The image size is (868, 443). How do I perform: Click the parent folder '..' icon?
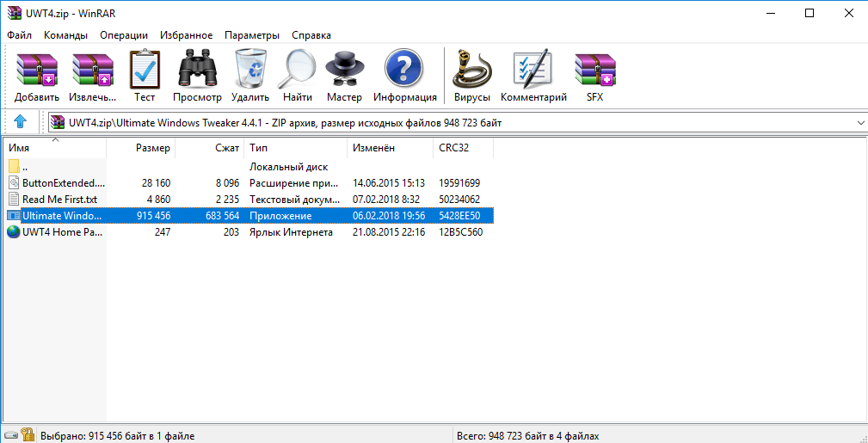[x=15, y=166]
